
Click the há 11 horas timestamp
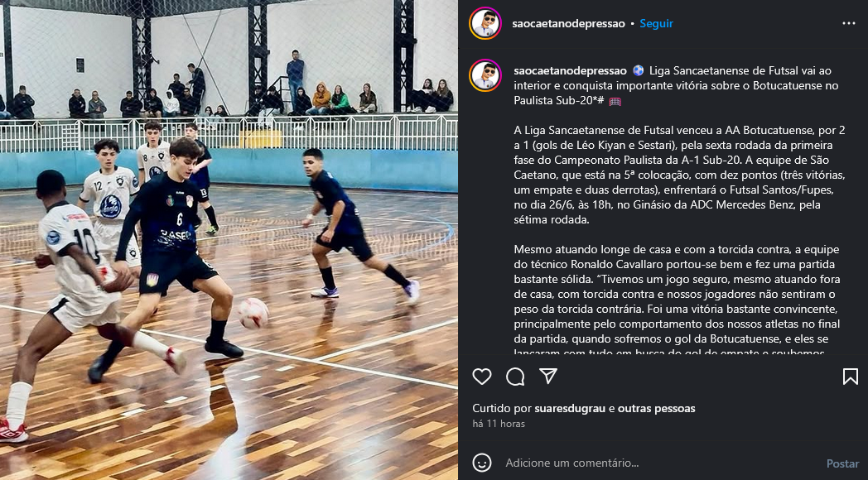[x=499, y=424]
